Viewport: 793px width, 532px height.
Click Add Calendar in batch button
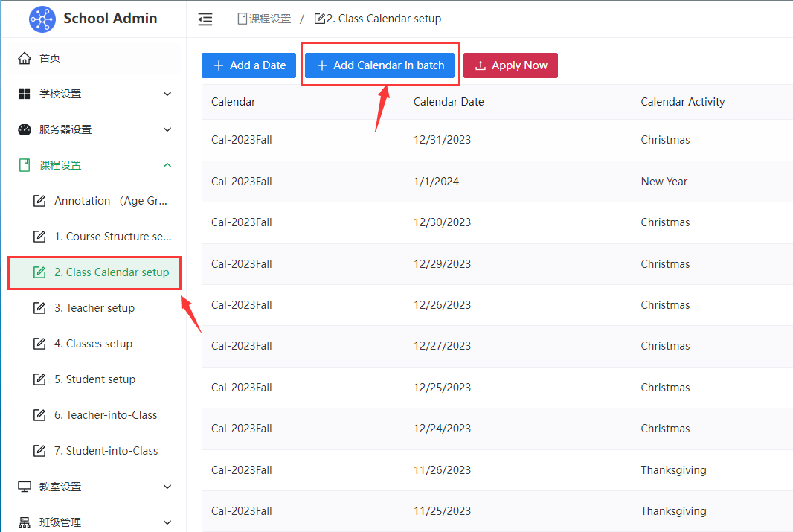coord(380,65)
